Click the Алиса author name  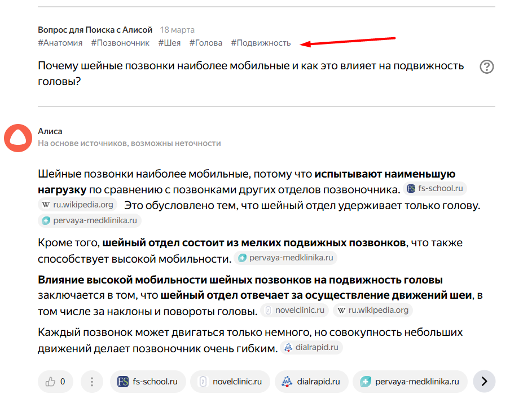(x=50, y=131)
